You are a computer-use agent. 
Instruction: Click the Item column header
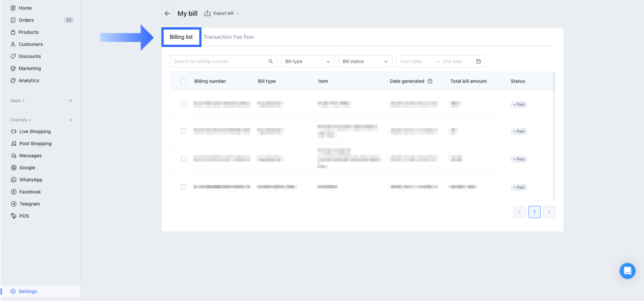323,81
